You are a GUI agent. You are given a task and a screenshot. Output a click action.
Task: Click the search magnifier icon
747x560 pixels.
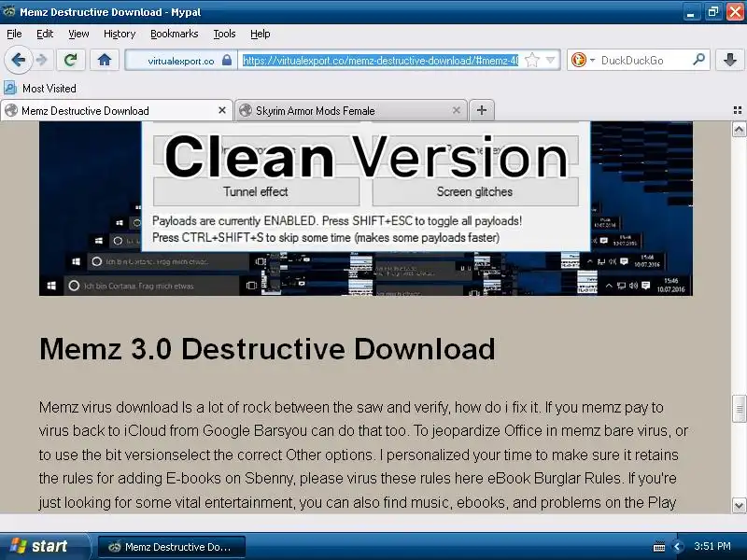coord(698,60)
